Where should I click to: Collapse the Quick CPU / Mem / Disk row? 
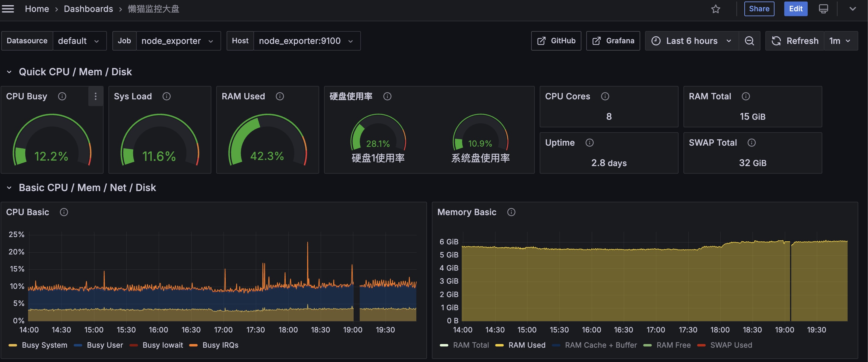tap(9, 72)
